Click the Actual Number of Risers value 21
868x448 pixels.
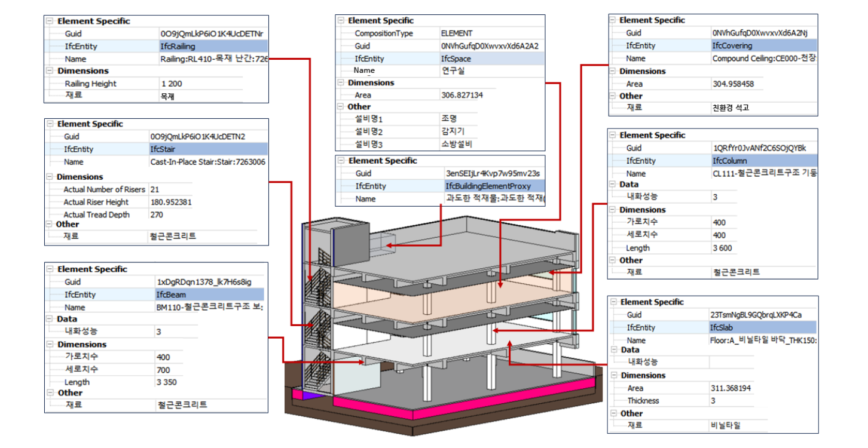[155, 189]
